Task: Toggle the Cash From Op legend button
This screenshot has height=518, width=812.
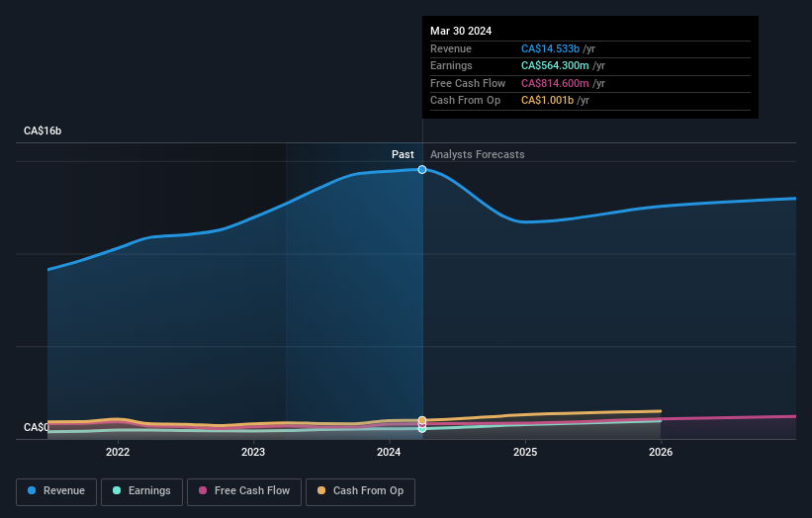Action: (360, 491)
